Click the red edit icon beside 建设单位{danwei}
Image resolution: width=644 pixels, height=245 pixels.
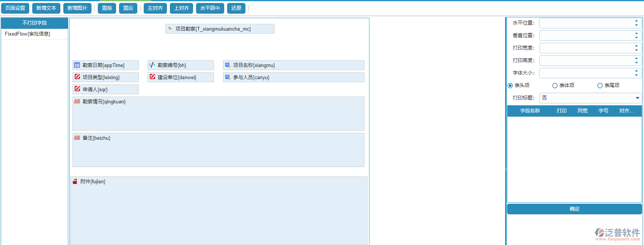pyautogui.click(x=152, y=77)
